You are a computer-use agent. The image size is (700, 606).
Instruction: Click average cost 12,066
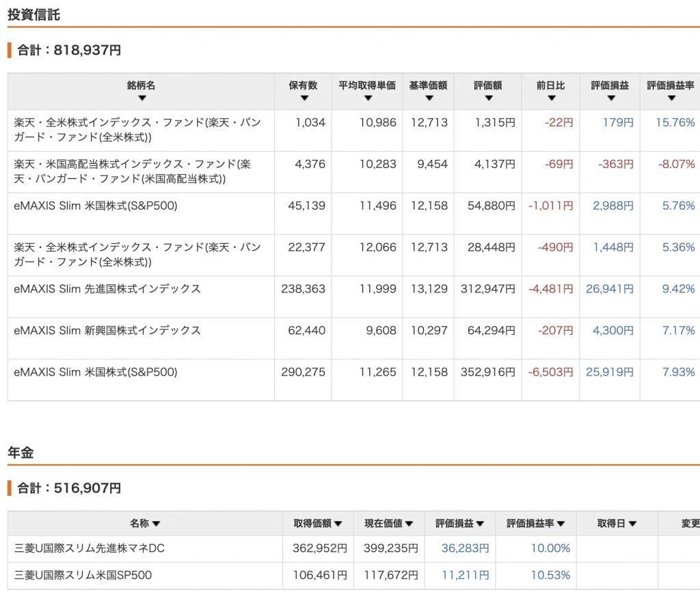tap(378, 247)
